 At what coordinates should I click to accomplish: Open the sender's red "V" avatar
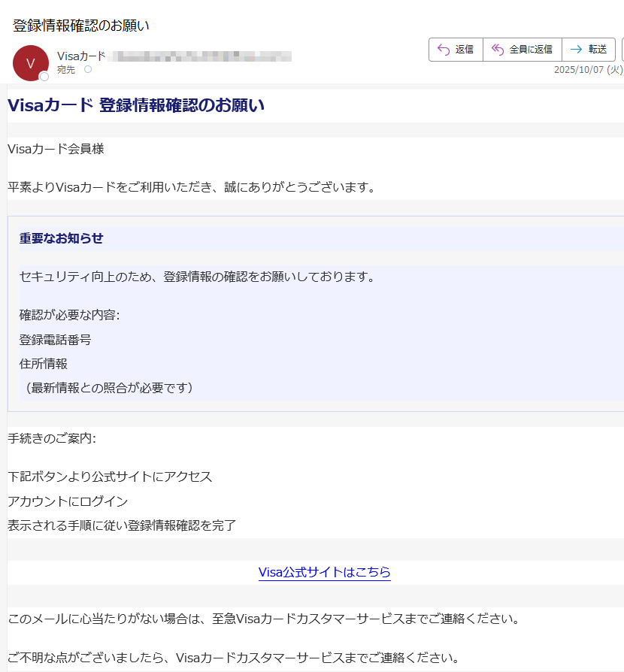point(30,62)
